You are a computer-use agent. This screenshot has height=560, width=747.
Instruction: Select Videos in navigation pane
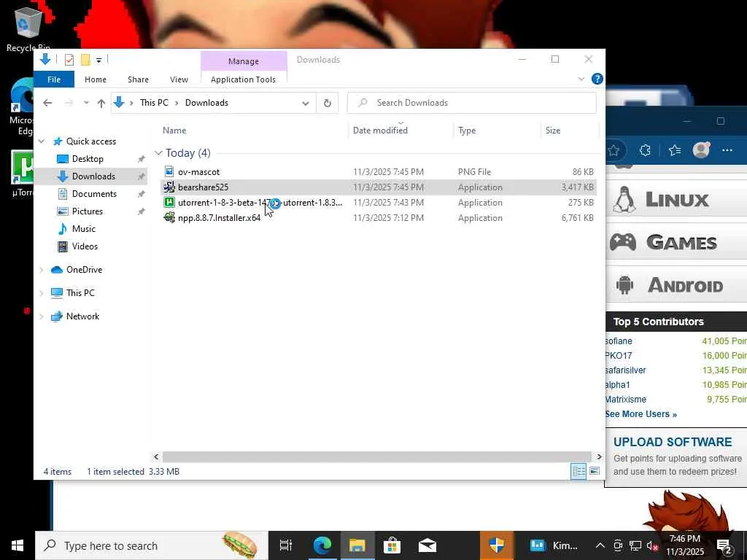coord(85,246)
